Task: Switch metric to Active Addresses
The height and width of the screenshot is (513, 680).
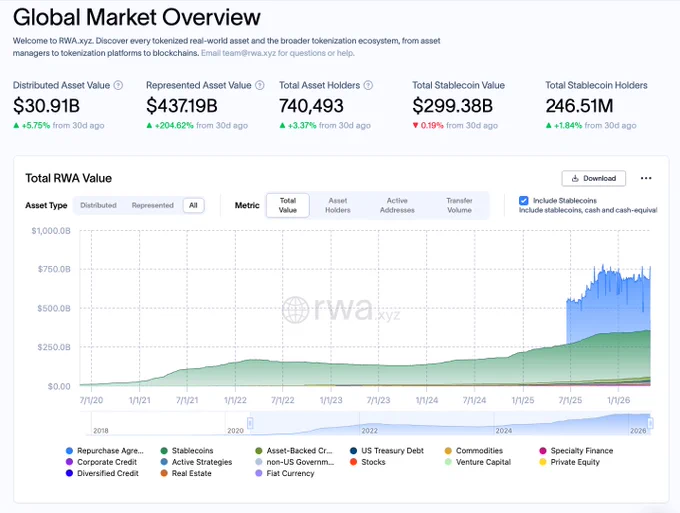Action: [x=397, y=205]
